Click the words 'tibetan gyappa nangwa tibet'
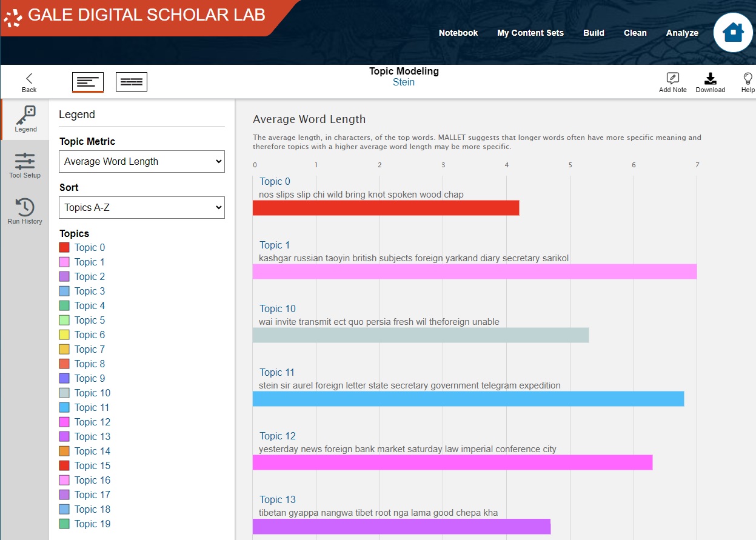756x540 pixels. pyautogui.click(x=315, y=513)
